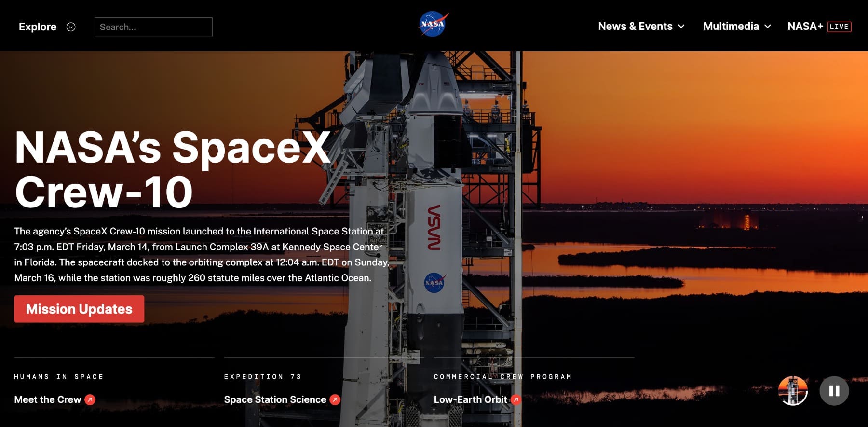The image size is (868, 427).
Task: Click the News & Events chevron arrow
Action: [x=681, y=27]
